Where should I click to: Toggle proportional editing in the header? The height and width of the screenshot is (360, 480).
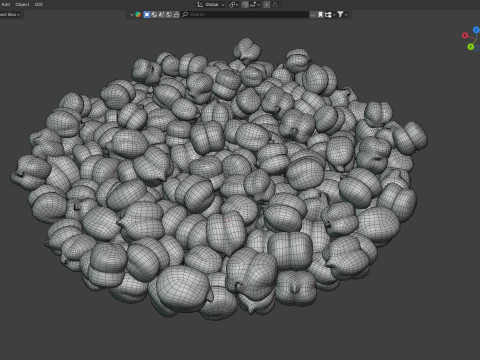(x=267, y=5)
